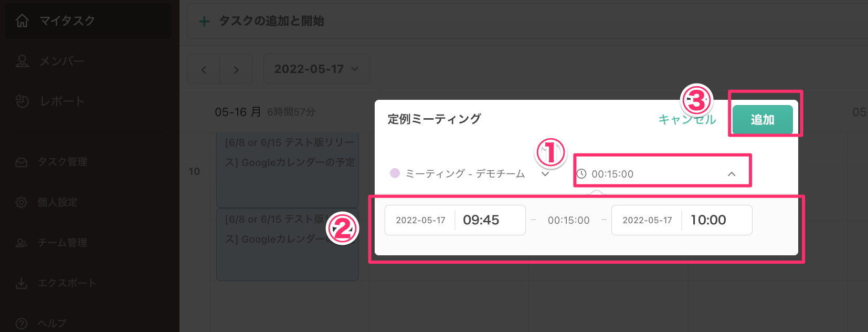Image resolution: width=868 pixels, height=332 pixels.
Task: Expand the ミーティング - デモチーム category dropdown
Action: tap(546, 173)
